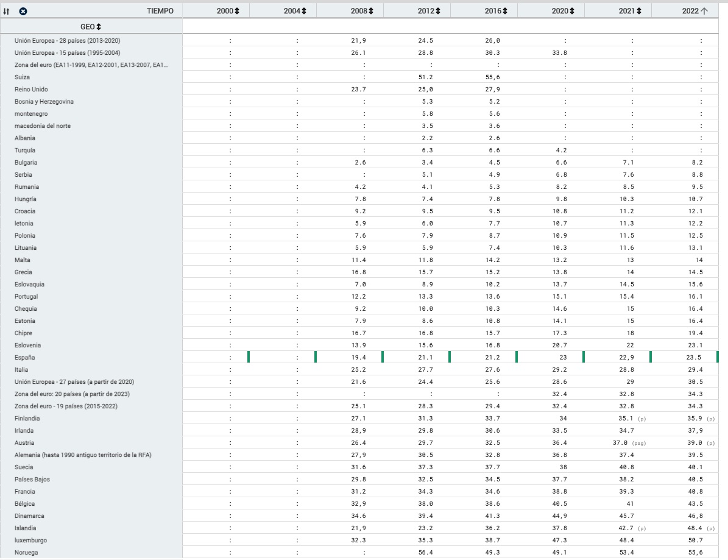Click the clear sorting X icon
Viewport: 728px width, 560px height.
pos(23,11)
